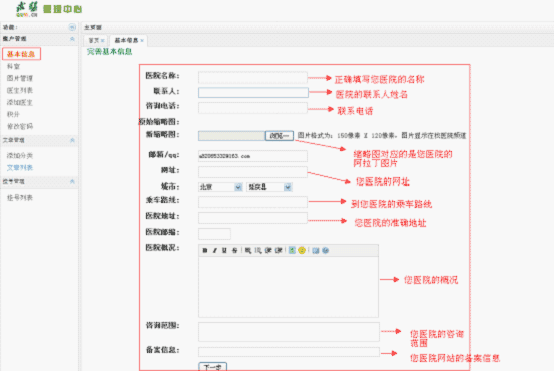Open the city province dropdown showing 北京

click(x=220, y=187)
